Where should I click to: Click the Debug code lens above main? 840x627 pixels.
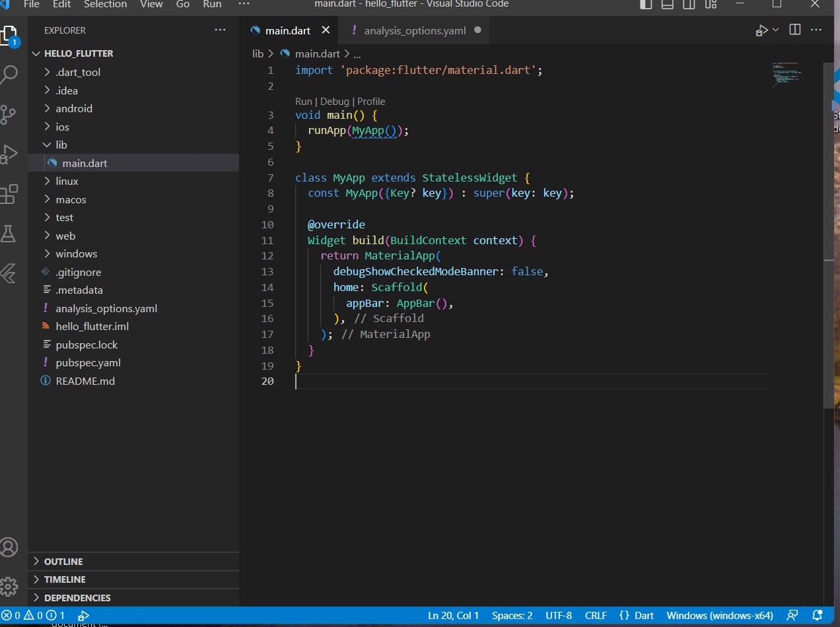[x=335, y=102]
